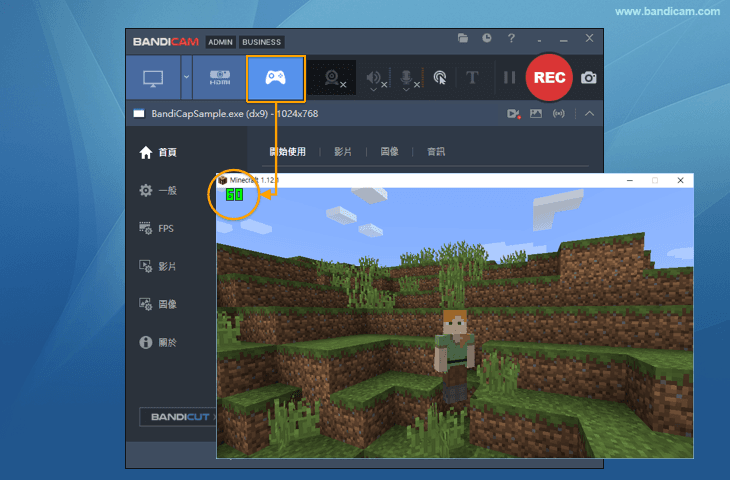This screenshot has height=480, width=730.
Task: Click the help question mark icon
Action: 511,38
